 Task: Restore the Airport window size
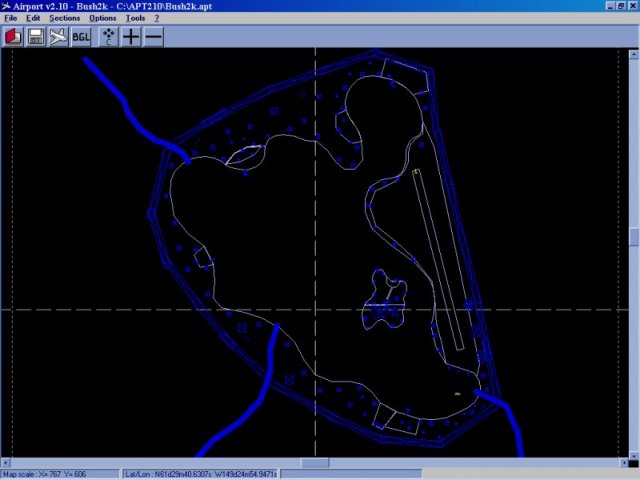(620, 6)
